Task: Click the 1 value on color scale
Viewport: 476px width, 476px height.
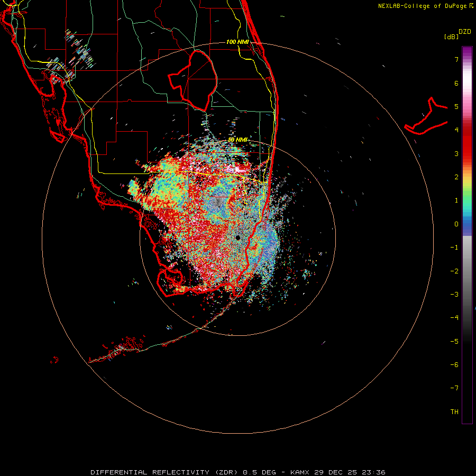Action: (x=456, y=200)
